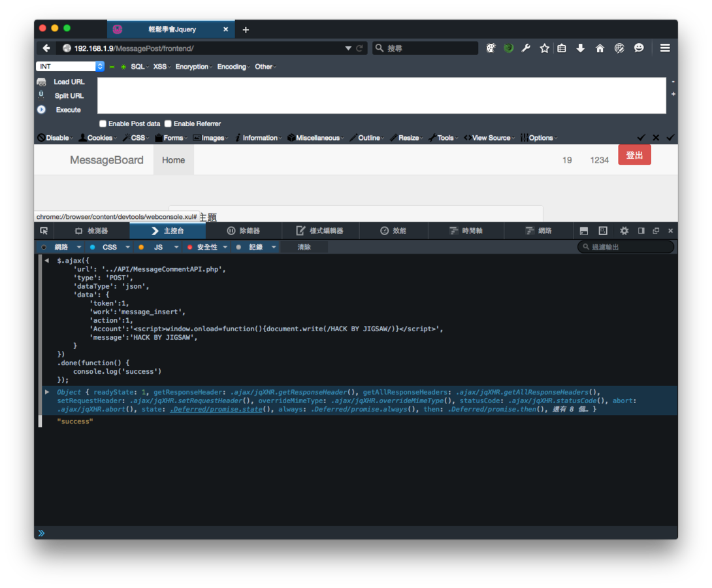Open the View Source menu
Screen dimensions: 712x588
(489, 138)
